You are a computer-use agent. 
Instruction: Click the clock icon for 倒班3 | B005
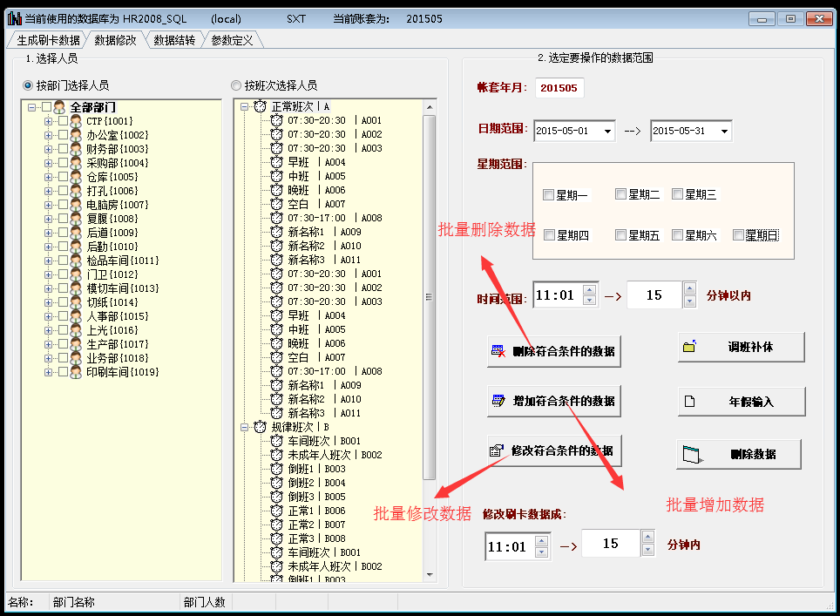click(276, 496)
